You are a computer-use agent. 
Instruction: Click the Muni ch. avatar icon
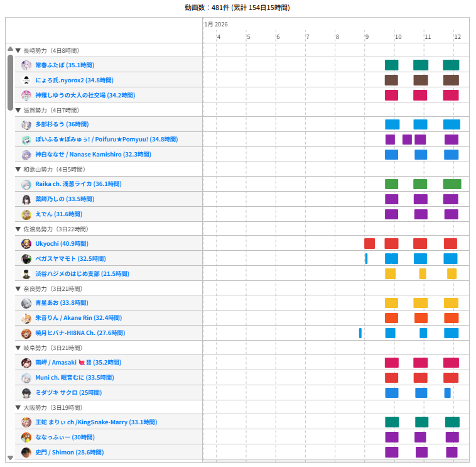[x=26, y=378]
